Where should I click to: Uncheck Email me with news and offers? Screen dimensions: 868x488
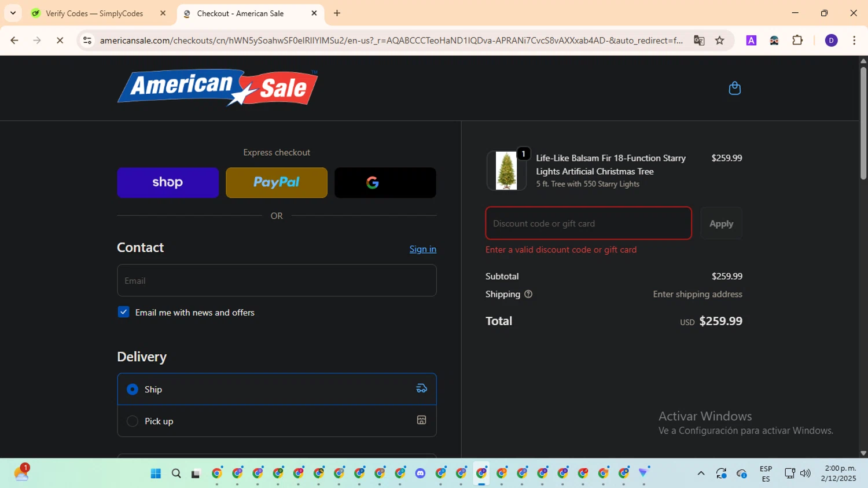[124, 312]
